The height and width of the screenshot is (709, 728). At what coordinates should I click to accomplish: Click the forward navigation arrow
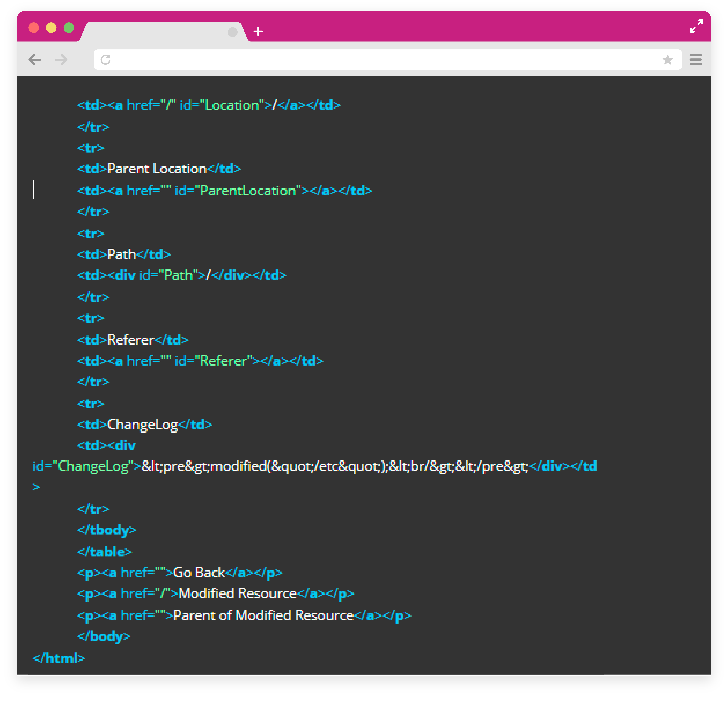pyautogui.click(x=61, y=60)
